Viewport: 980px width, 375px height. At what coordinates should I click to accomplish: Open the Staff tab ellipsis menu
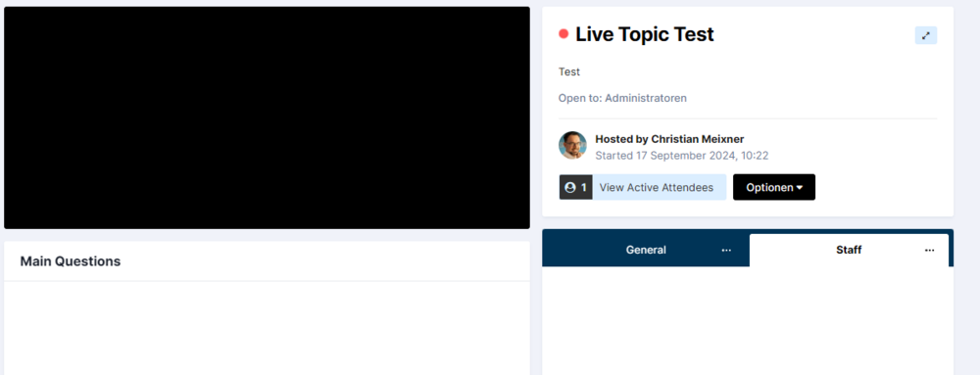[929, 251]
